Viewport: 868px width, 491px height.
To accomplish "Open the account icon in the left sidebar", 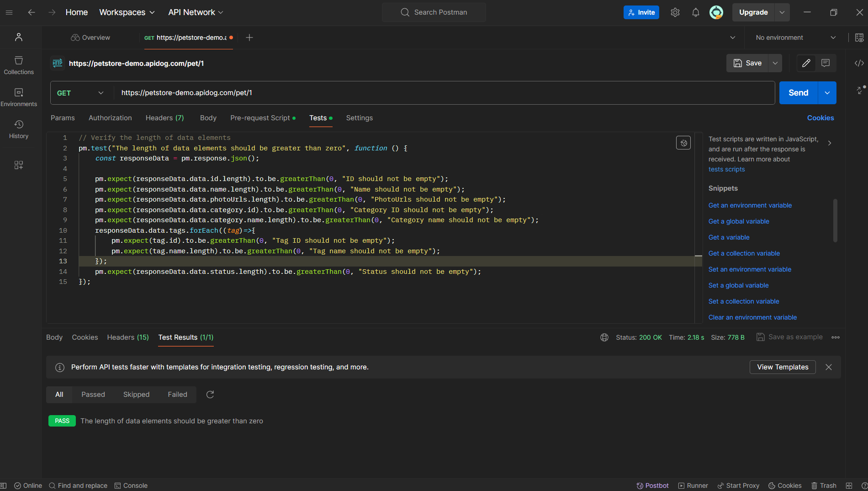I will (19, 37).
